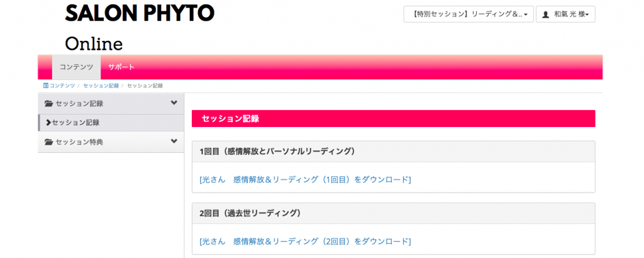This screenshot has width=644, height=258.
Task: Download 光さん 感情解放&リーディング(2回目)
Action: pos(305,241)
